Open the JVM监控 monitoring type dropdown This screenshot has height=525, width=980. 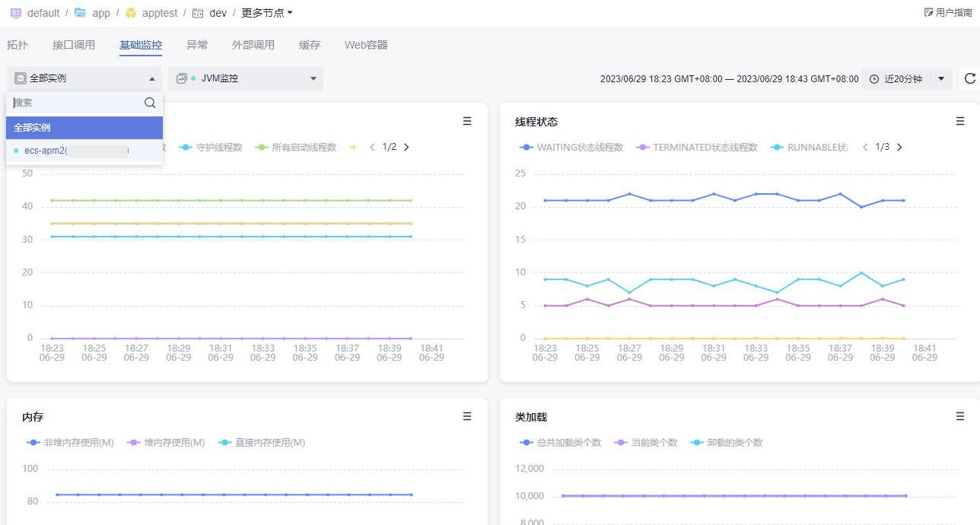pos(246,78)
